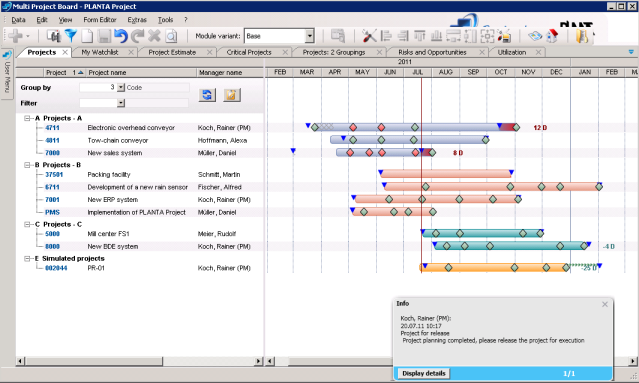Click the blue refresh button beside Group by
639x383 pixels.
coord(207,95)
